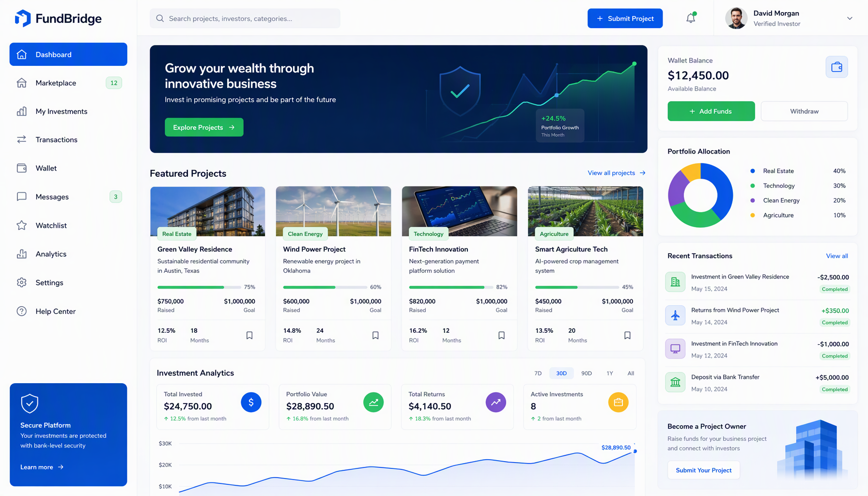
Task: Open the FinTech Innovation project thumbnail
Action: 459,211
